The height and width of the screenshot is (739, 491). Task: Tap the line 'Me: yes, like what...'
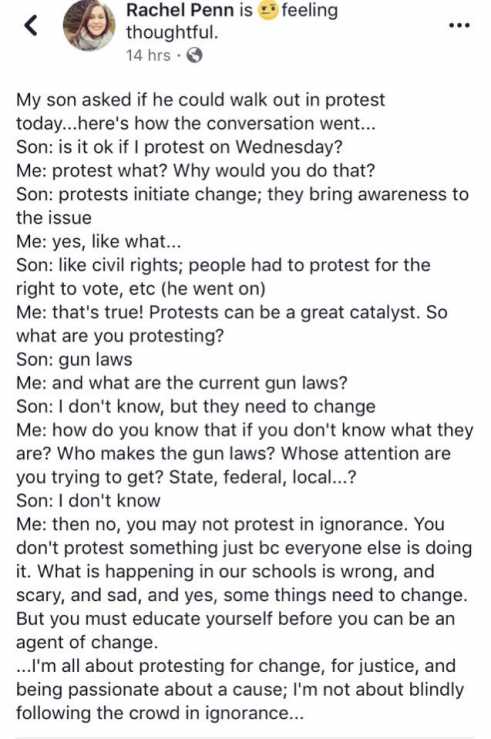click(98, 242)
